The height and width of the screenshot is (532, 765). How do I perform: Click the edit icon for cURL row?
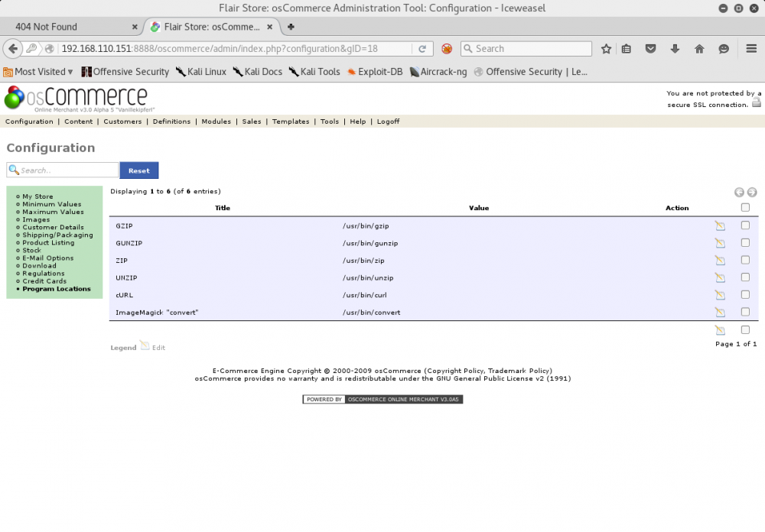(x=720, y=295)
